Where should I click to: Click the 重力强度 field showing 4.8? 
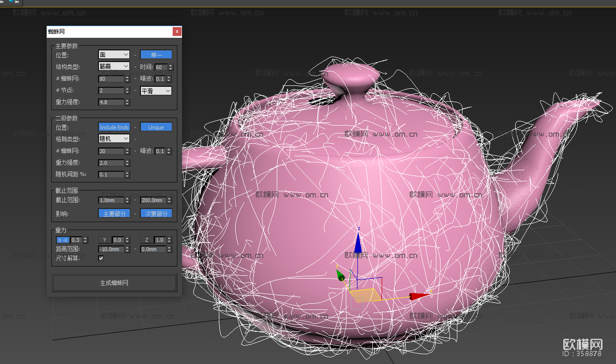pyautogui.click(x=111, y=102)
